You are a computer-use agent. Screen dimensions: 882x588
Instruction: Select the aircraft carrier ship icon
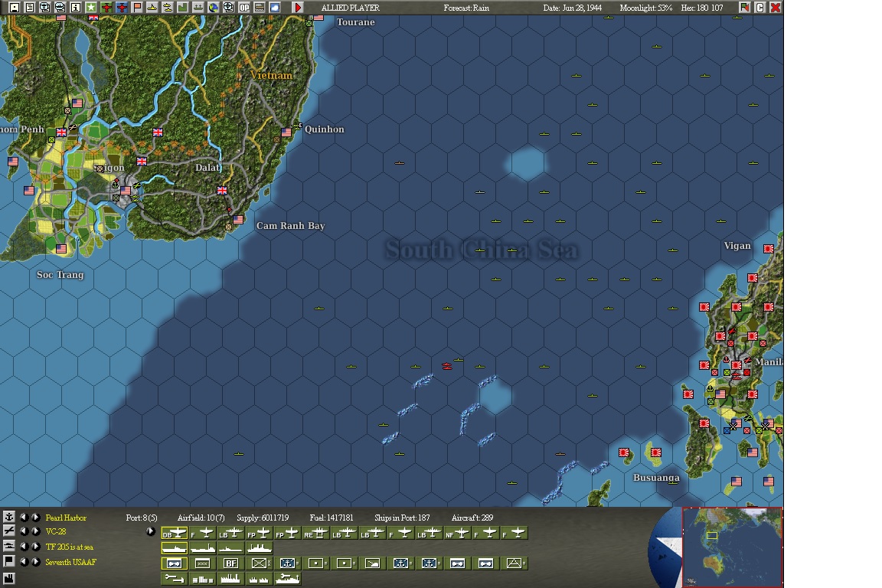point(175,548)
